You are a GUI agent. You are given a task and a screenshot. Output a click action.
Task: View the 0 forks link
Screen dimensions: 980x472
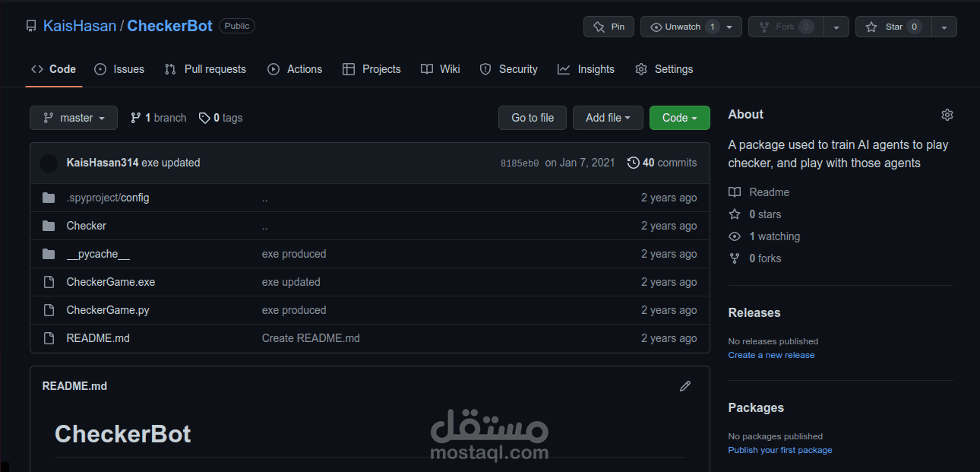click(x=755, y=258)
